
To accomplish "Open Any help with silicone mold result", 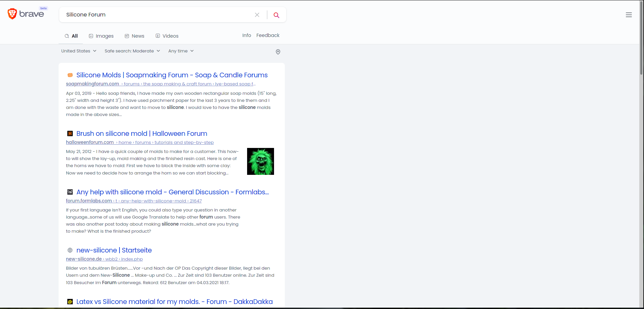I will tap(173, 192).
